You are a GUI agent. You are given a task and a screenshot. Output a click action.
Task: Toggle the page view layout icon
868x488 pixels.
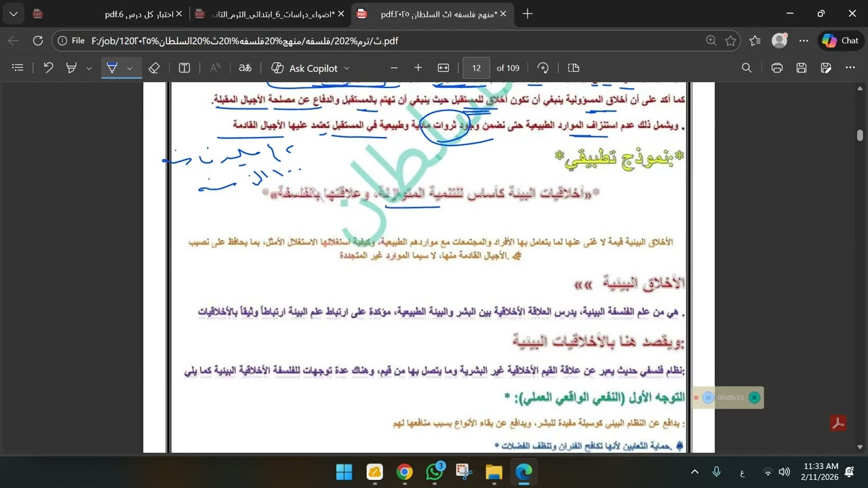point(573,68)
